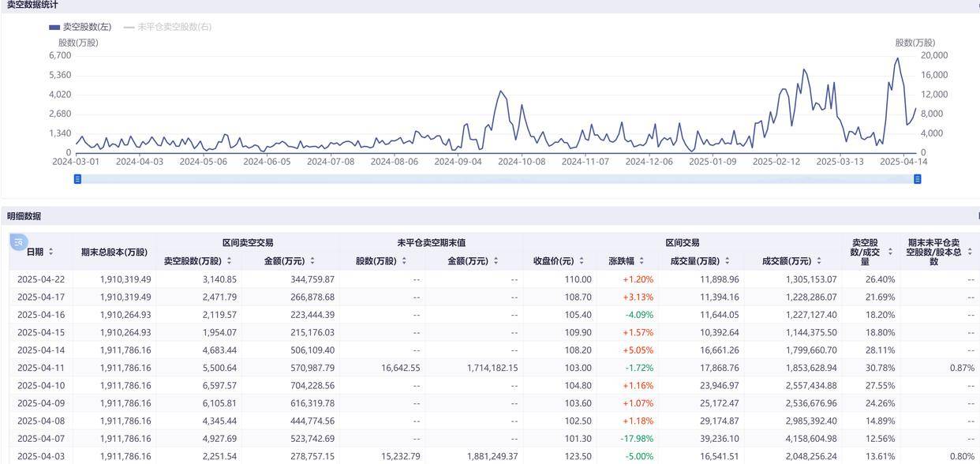Sort by 未平仓 股数(万股) arrows
This screenshot has width=980, height=464.
pyautogui.click(x=404, y=261)
